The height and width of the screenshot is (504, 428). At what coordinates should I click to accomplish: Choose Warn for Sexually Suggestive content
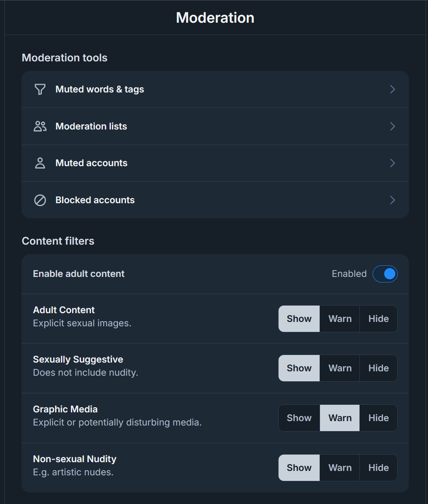(x=340, y=368)
